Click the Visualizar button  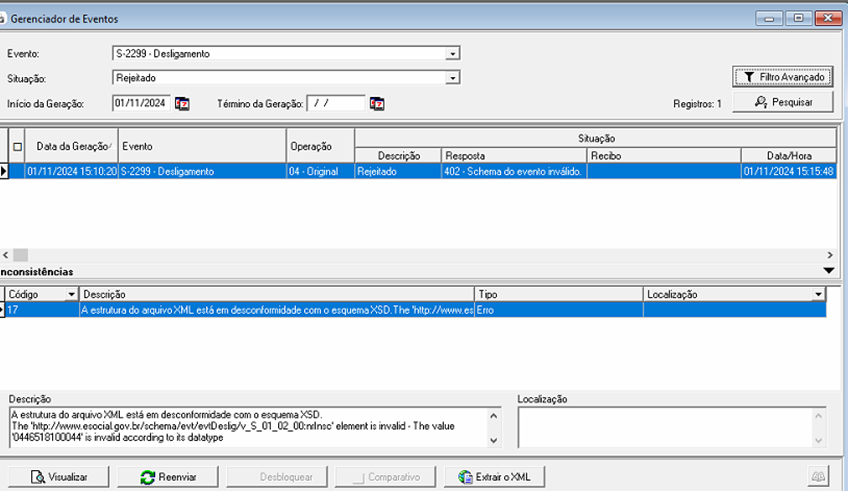pyautogui.click(x=59, y=477)
